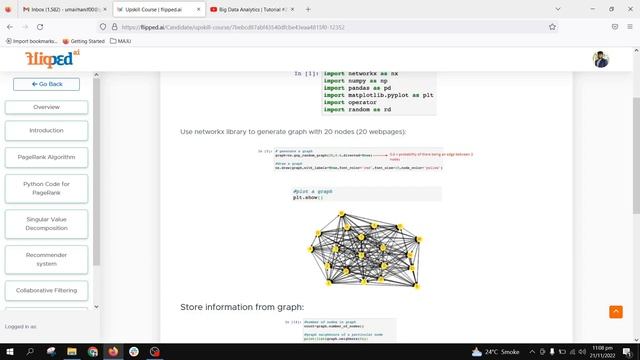Reload the current page
640x360 pixels.
40,27
